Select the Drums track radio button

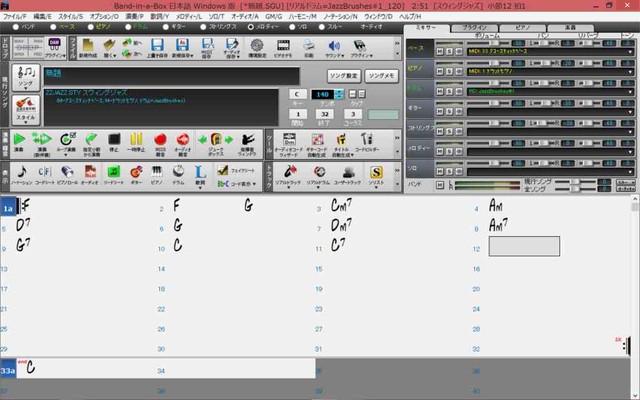pos(128,27)
